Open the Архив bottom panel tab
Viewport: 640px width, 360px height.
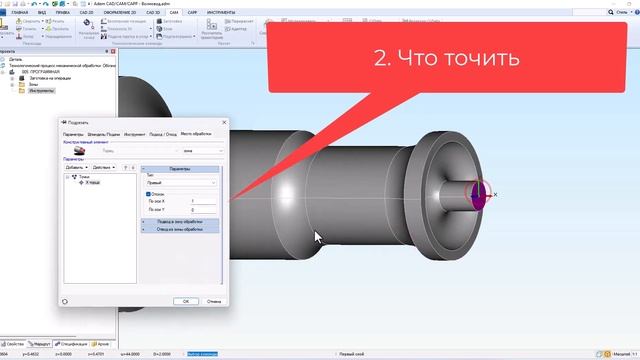(x=101, y=344)
